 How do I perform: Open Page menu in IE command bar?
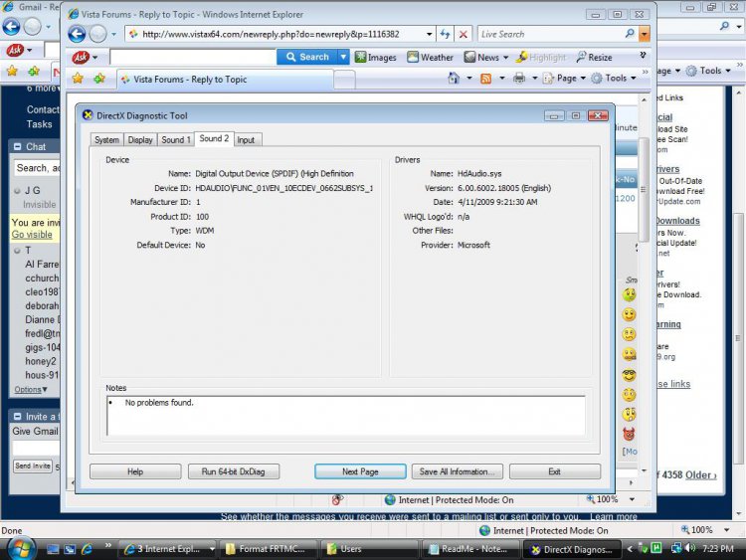click(564, 78)
